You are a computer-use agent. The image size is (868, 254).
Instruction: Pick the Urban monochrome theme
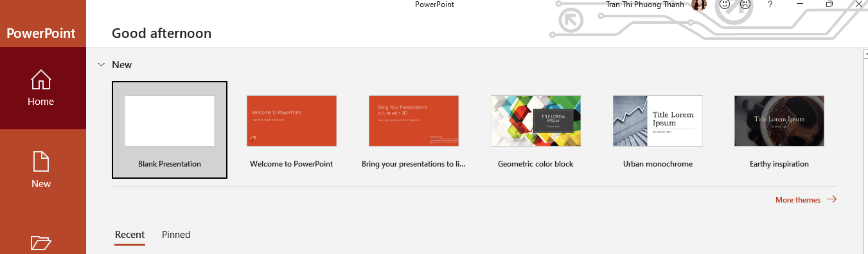(658, 130)
